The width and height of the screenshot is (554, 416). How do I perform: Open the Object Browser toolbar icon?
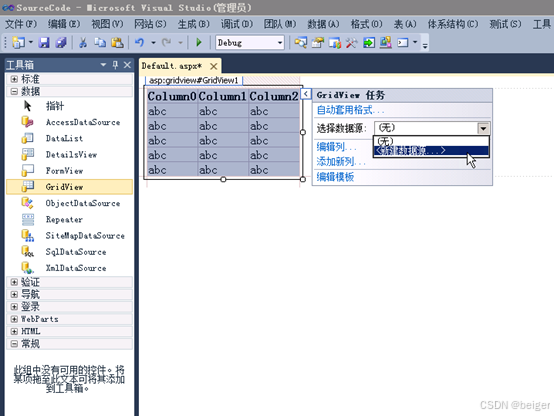click(335, 43)
